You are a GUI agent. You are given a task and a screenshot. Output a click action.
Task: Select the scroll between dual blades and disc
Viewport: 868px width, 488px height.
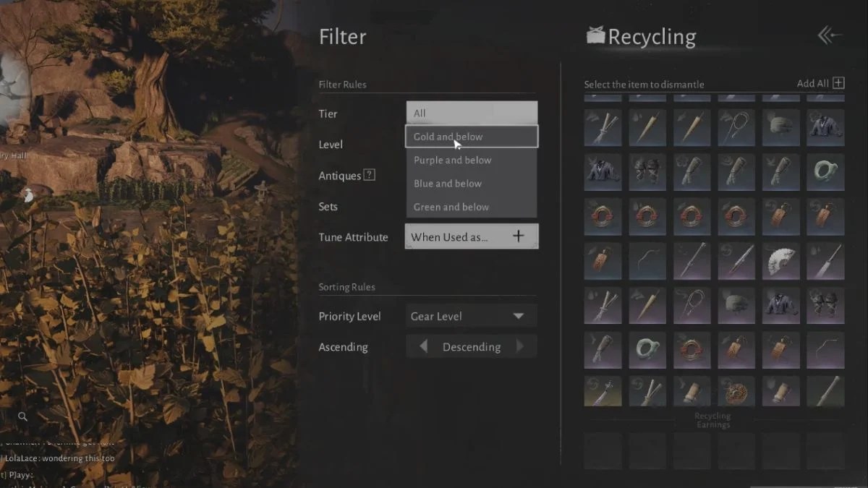pos(692,391)
